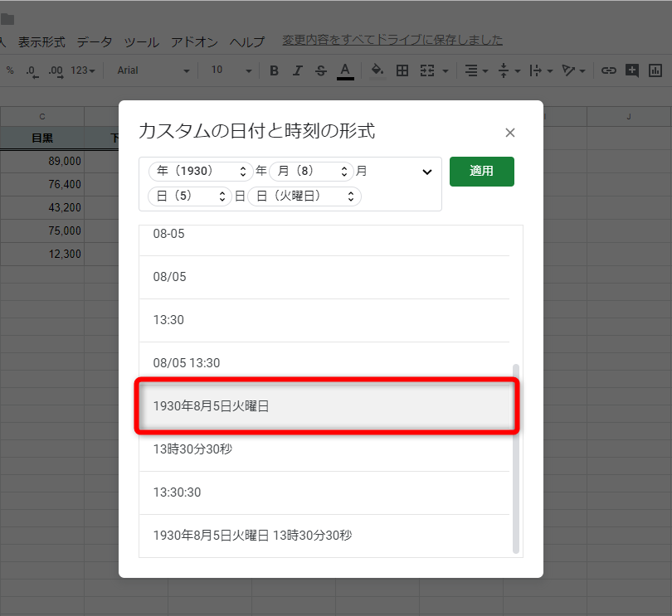Apply strikethrough formatting

coord(320,70)
